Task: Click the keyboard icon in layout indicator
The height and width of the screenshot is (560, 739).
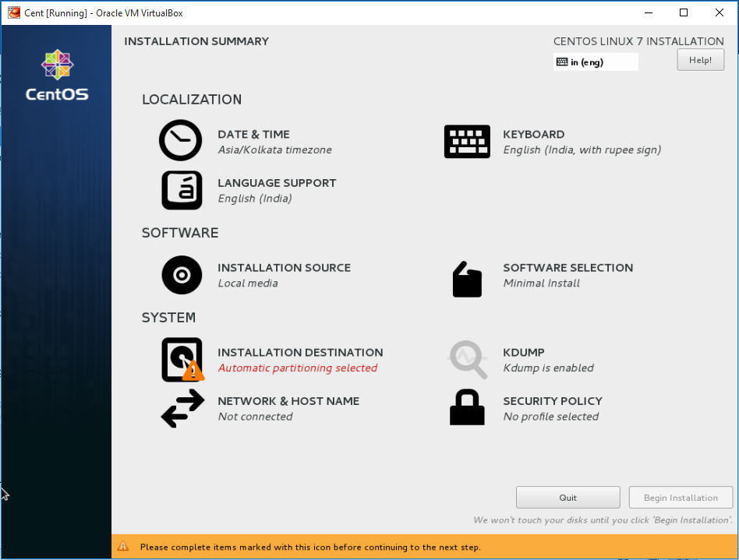Action: [562, 62]
